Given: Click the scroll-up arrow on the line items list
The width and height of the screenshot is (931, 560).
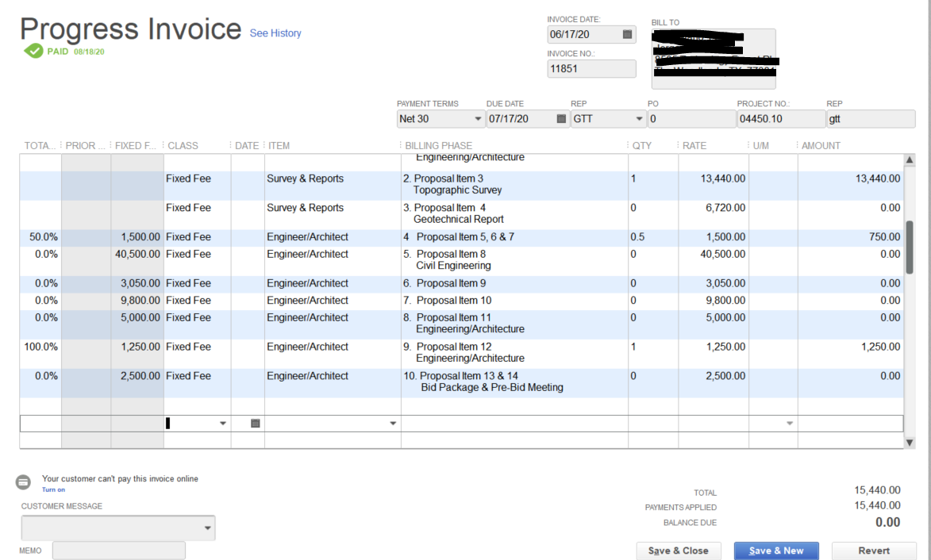Looking at the screenshot, I should pyautogui.click(x=909, y=159).
